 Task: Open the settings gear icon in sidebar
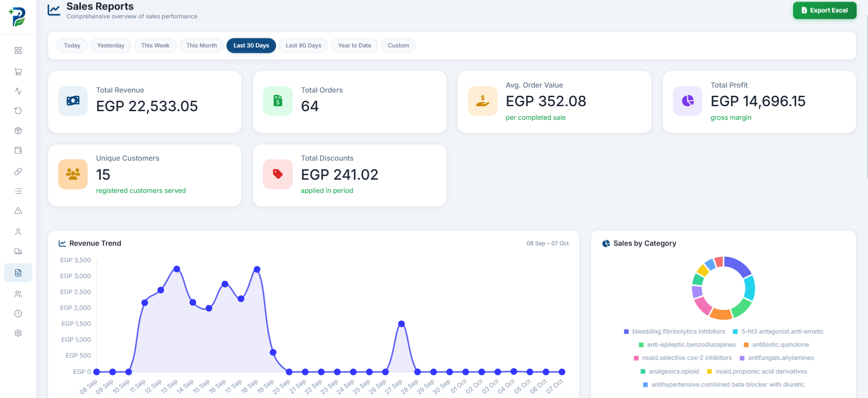(18, 333)
